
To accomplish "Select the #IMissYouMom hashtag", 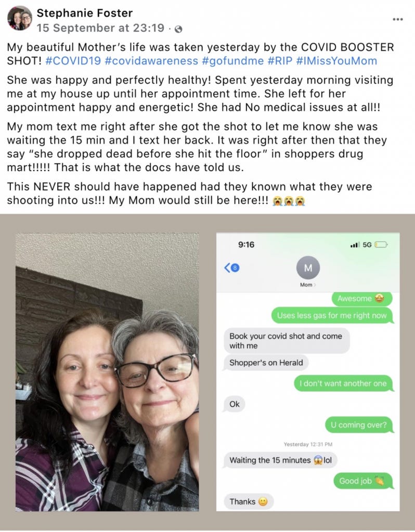I will tap(336, 61).
